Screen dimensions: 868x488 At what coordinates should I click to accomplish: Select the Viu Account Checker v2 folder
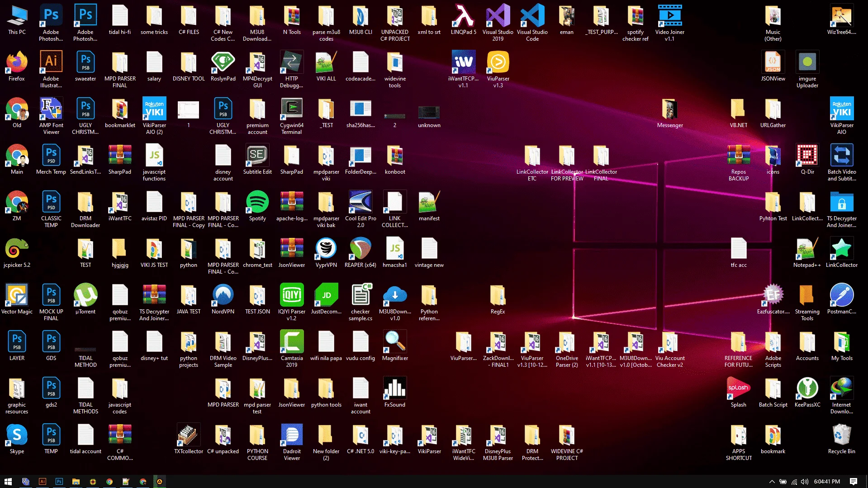point(670,349)
